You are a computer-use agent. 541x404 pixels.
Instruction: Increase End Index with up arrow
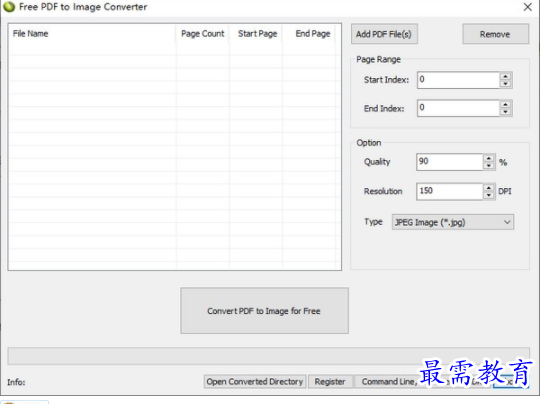pyautogui.click(x=505, y=104)
